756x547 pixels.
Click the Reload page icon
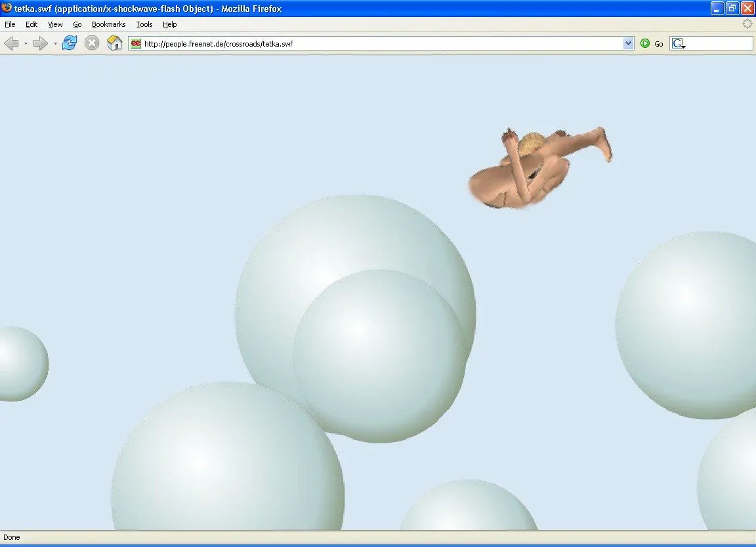[x=69, y=43]
